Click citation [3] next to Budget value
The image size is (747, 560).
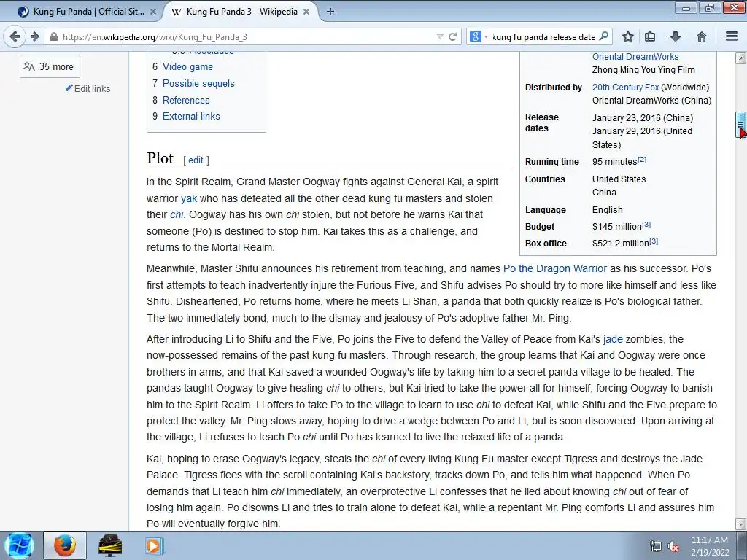click(x=646, y=225)
